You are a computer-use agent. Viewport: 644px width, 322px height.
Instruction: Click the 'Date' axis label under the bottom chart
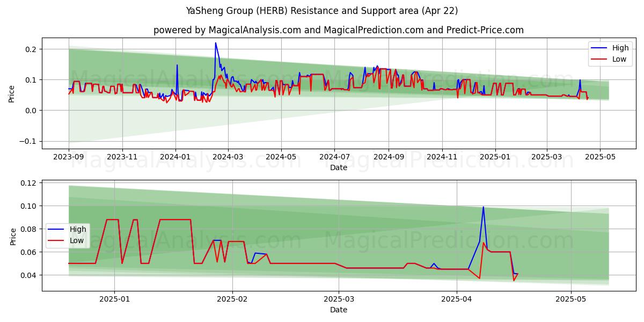coord(339,310)
